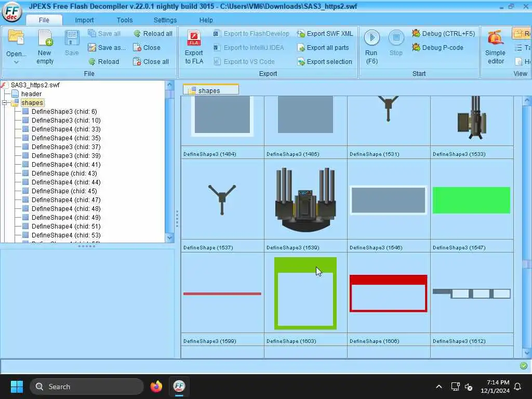Open the FFDec application logo menu

coord(12,11)
